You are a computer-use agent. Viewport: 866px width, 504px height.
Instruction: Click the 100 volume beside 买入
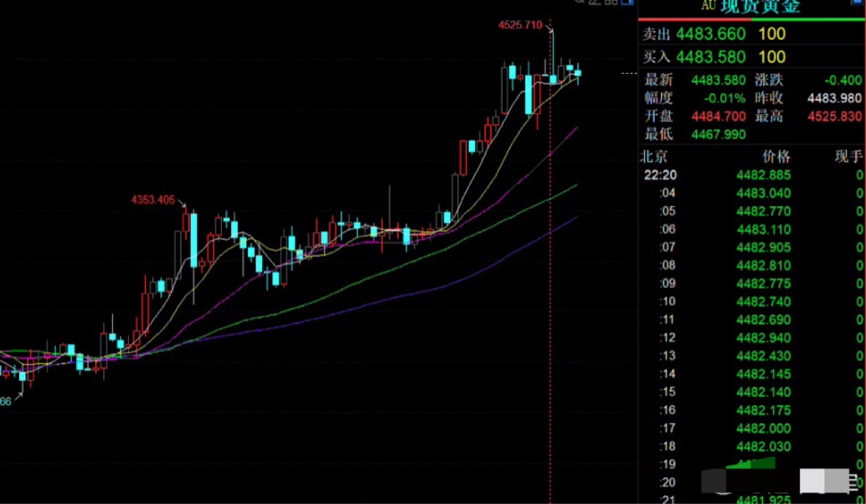[x=772, y=57]
